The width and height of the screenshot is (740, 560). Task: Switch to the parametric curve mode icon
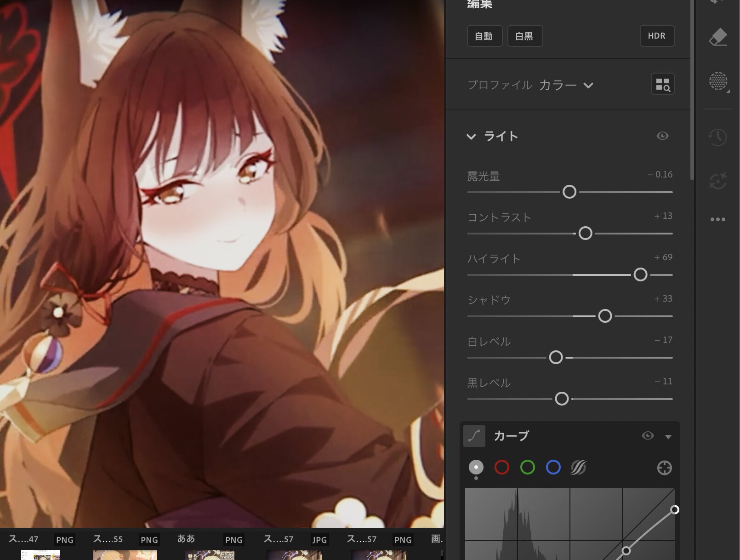pyautogui.click(x=578, y=468)
